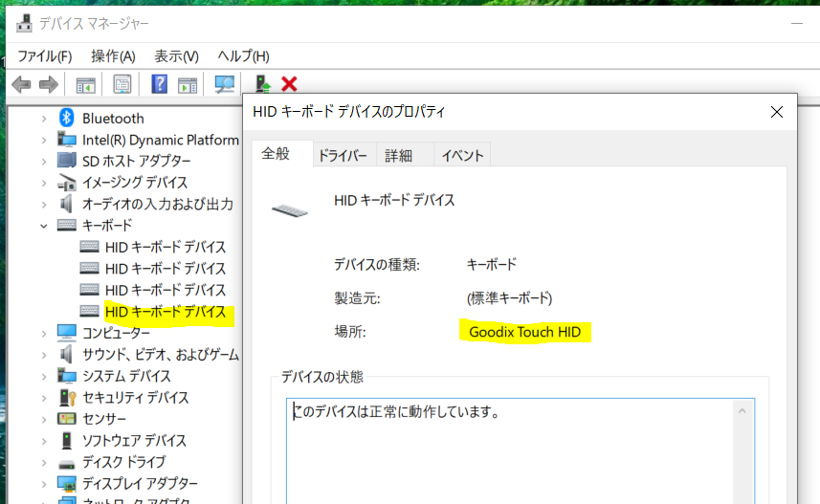
Task: Expand the システム デバイス node
Action: (44, 377)
